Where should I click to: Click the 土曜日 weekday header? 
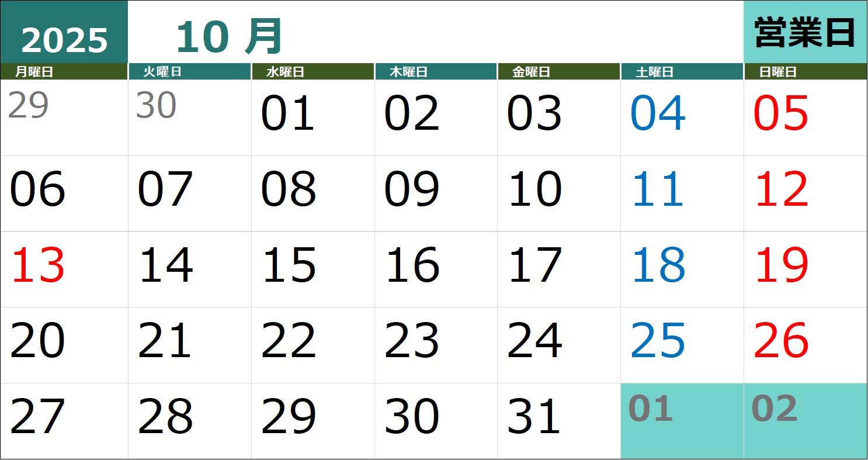click(654, 72)
